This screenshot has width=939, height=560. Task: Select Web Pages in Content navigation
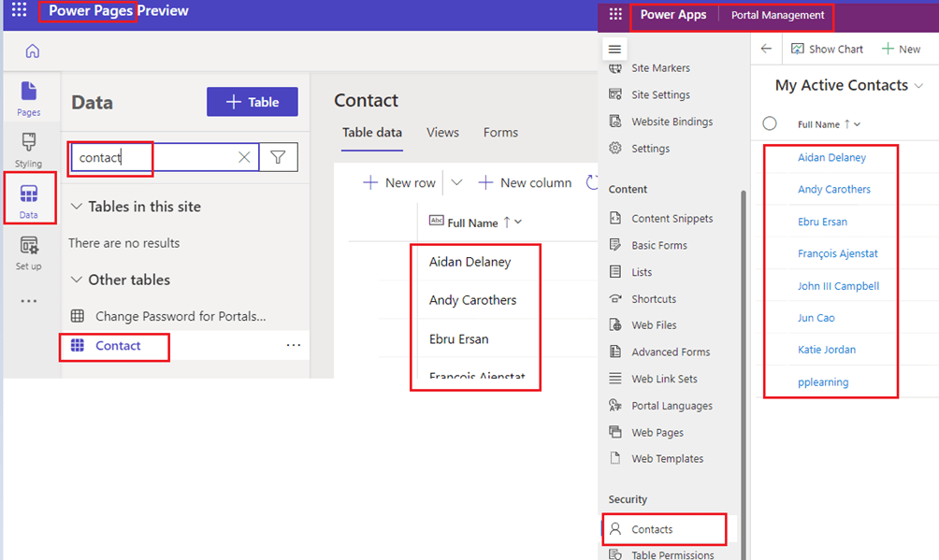pyautogui.click(x=657, y=432)
